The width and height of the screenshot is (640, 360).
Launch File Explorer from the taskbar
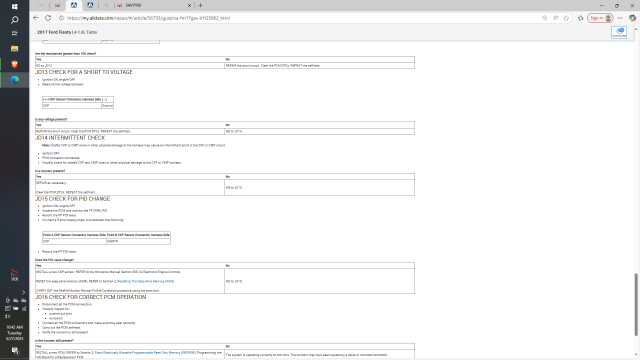coord(14,49)
